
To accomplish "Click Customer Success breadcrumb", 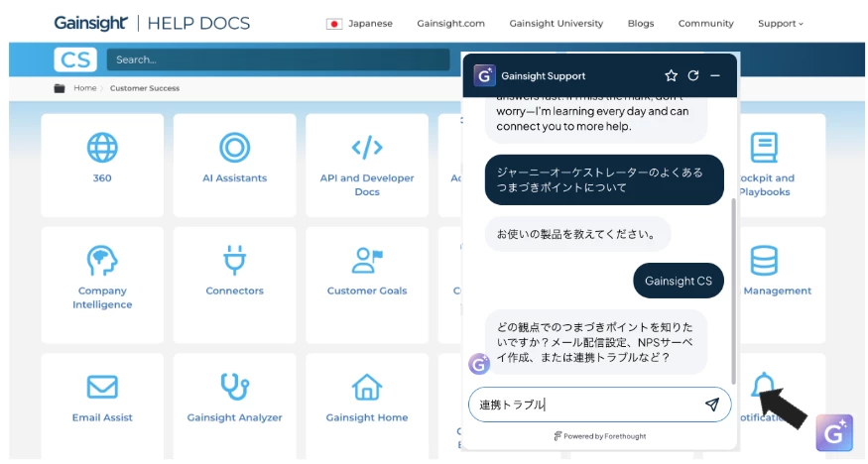I will click(145, 88).
